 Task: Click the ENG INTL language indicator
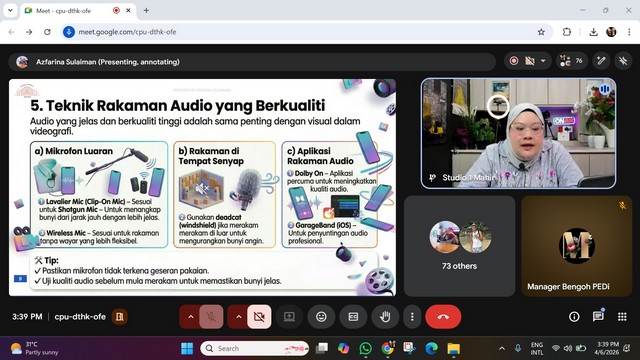(x=537, y=349)
